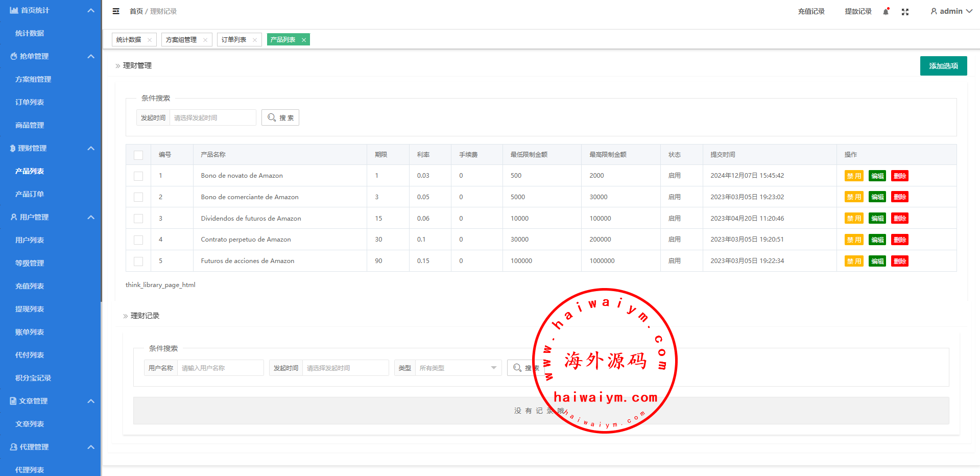This screenshot has width=980, height=476.
Task: Click the green 添加选项 button
Action: pos(943,66)
